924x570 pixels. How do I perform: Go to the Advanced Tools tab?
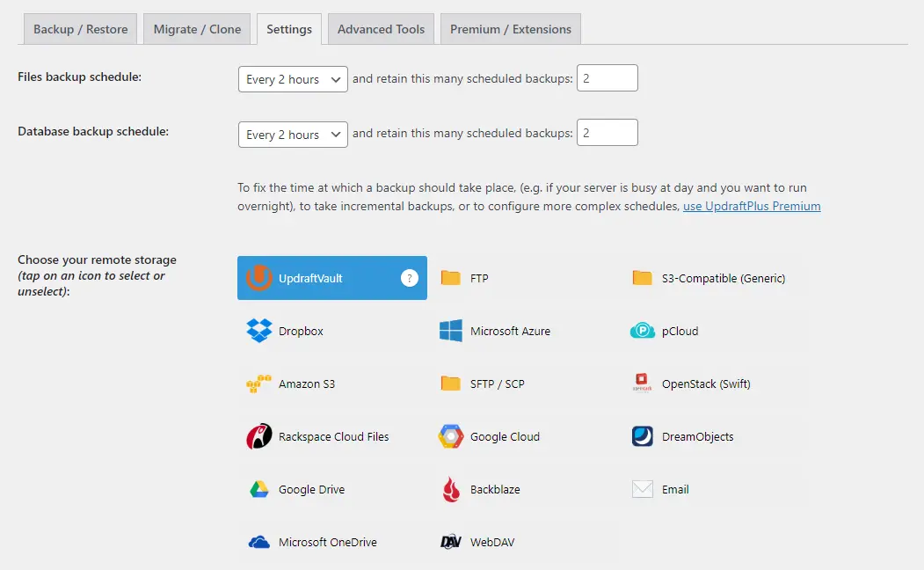click(381, 29)
